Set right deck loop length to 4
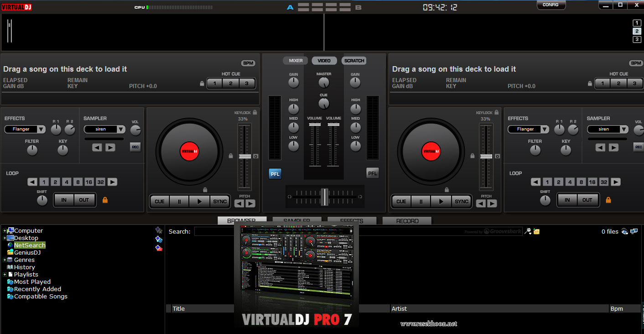The image size is (644, 334). (x=570, y=182)
